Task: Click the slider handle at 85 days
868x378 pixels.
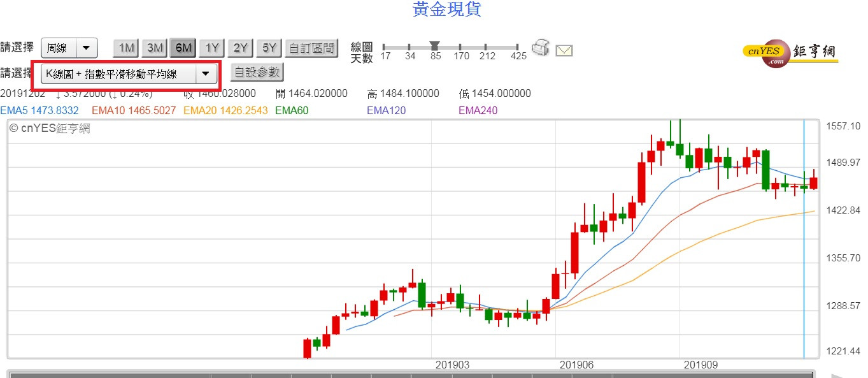Action: (435, 46)
